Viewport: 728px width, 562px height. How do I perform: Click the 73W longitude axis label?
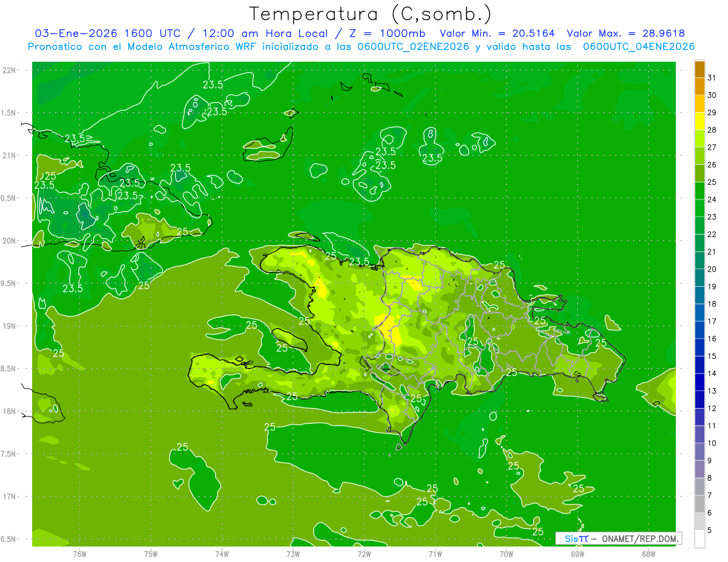[293, 554]
